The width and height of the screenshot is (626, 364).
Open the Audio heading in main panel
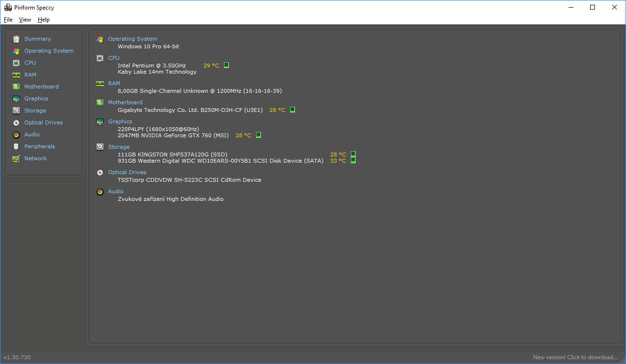tap(116, 191)
